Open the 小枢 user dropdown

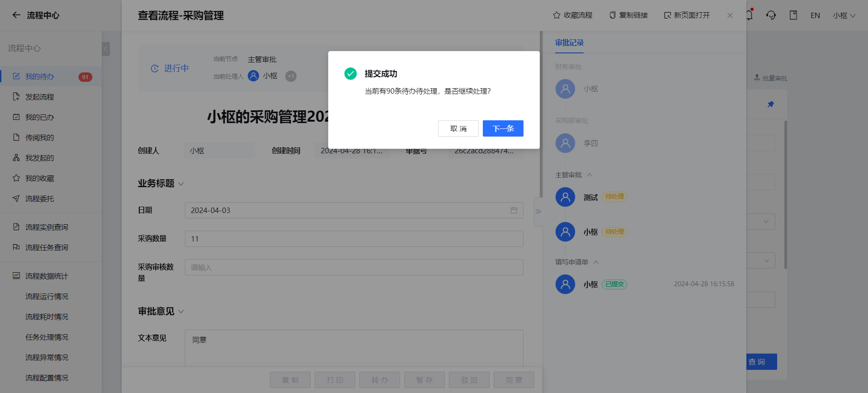[x=844, y=15]
